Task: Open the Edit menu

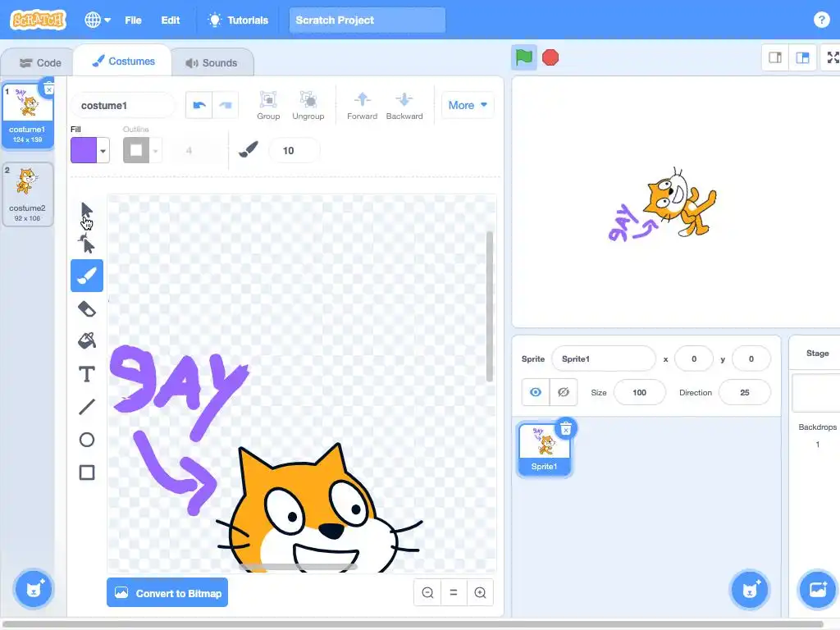Action: 171,20
